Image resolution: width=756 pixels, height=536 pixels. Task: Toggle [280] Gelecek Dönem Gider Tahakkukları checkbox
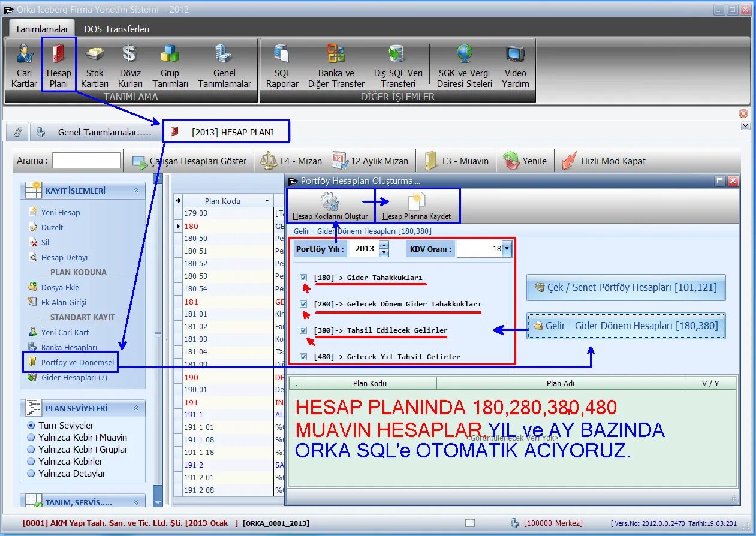[303, 304]
